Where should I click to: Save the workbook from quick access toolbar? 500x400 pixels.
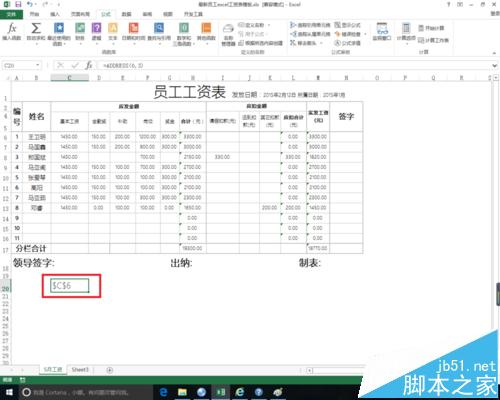pos(18,4)
